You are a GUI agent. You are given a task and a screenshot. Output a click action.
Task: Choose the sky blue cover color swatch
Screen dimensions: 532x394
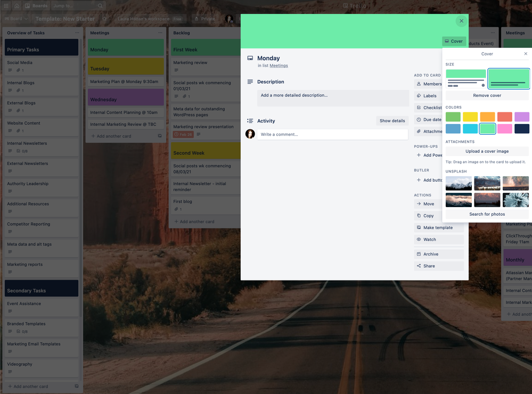(x=470, y=129)
